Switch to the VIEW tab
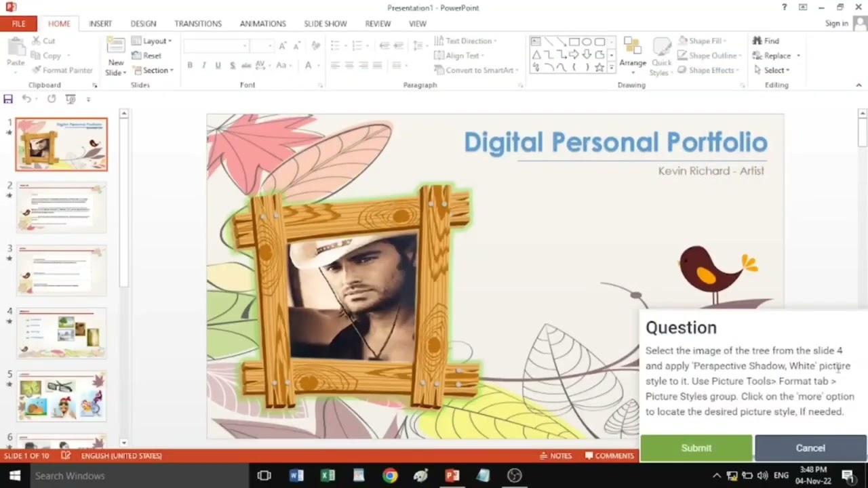Image resolution: width=868 pixels, height=488 pixels. tap(418, 23)
